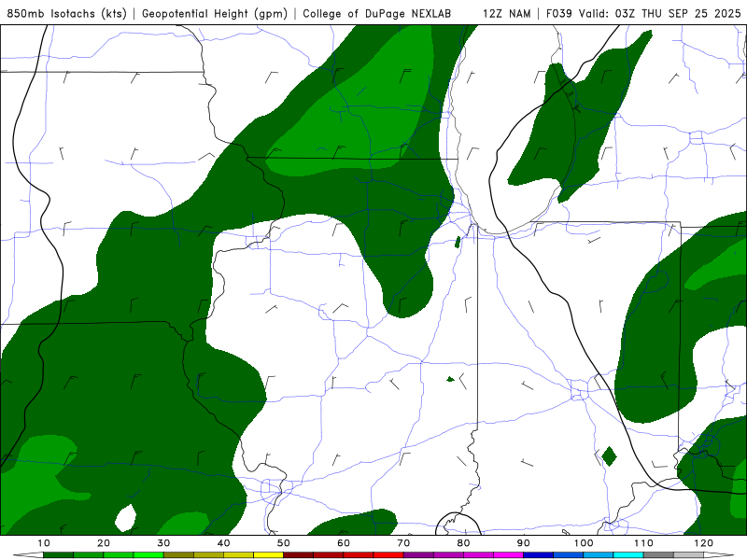The width and height of the screenshot is (747, 560).
Task: Select the dark olive 30-35 kt legend swatch
Action: (x=178, y=555)
